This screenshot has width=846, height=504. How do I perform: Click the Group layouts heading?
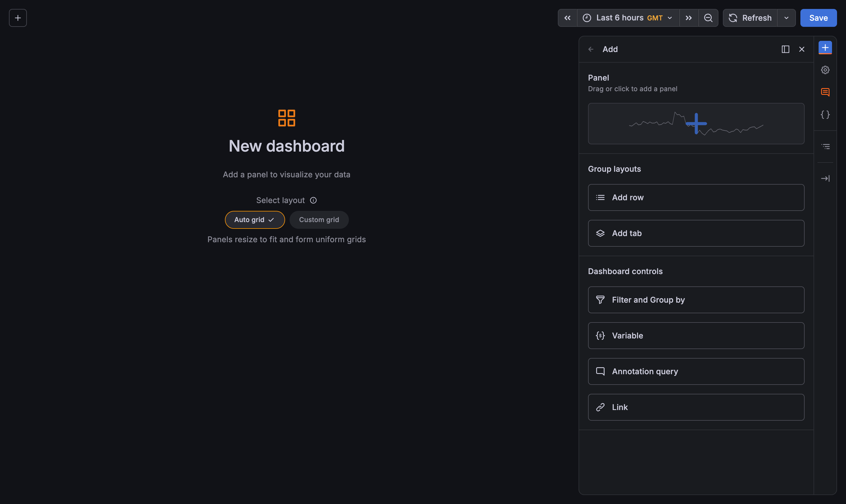614,169
